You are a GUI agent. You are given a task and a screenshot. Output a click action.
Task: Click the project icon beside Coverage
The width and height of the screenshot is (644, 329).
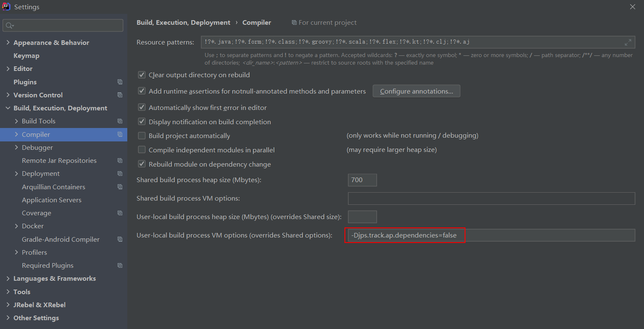[120, 213]
